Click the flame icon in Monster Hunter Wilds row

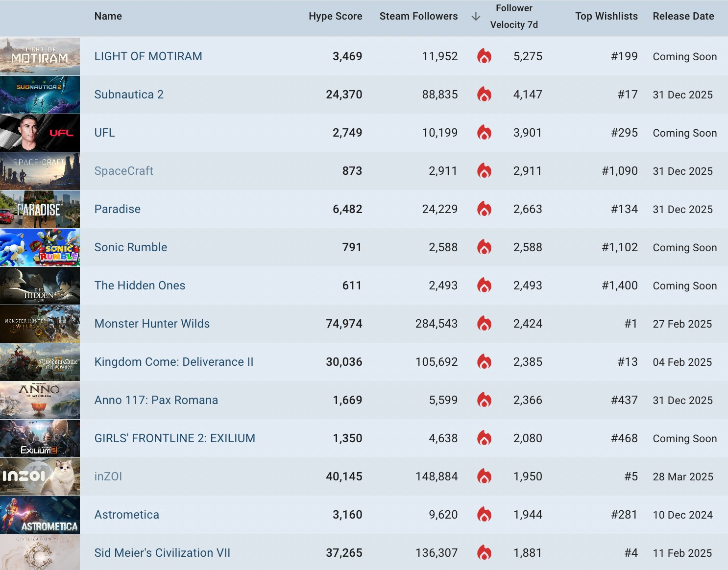point(484,324)
